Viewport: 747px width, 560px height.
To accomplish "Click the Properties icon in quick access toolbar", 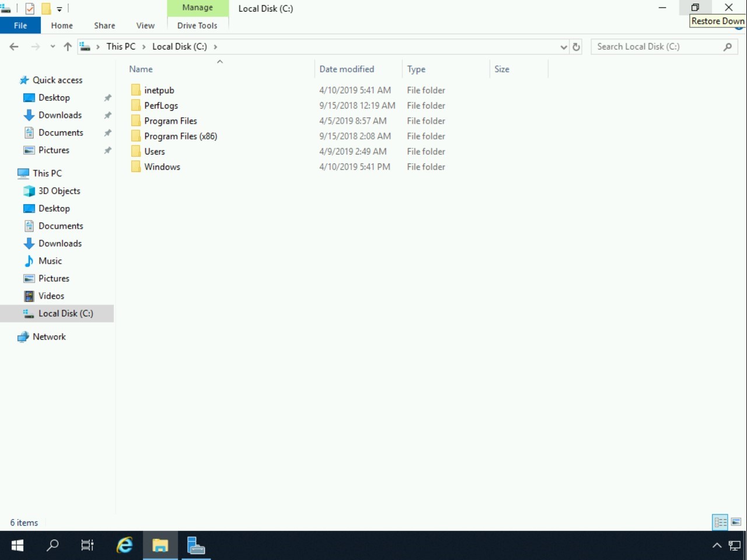I will pos(30,8).
